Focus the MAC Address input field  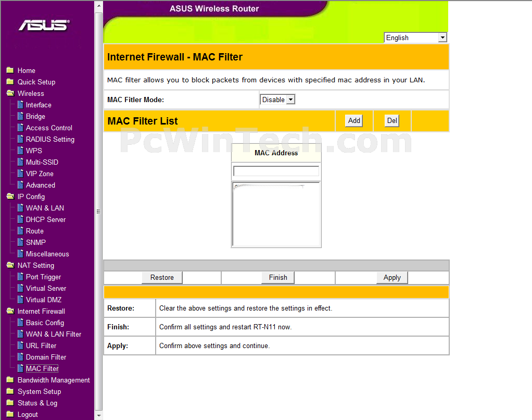(276, 171)
